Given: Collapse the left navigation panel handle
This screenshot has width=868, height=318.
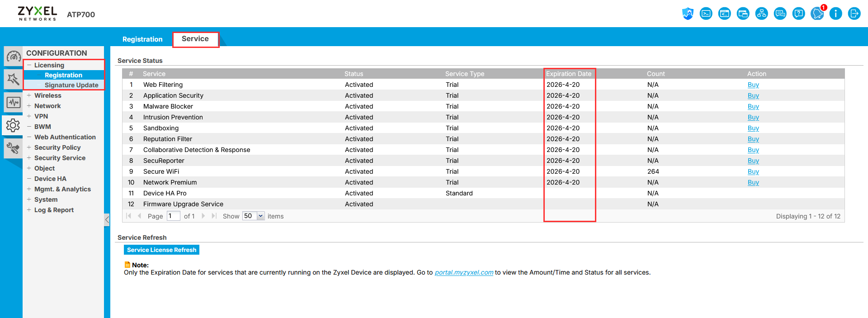Looking at the screenshot, I should point(107,220).
